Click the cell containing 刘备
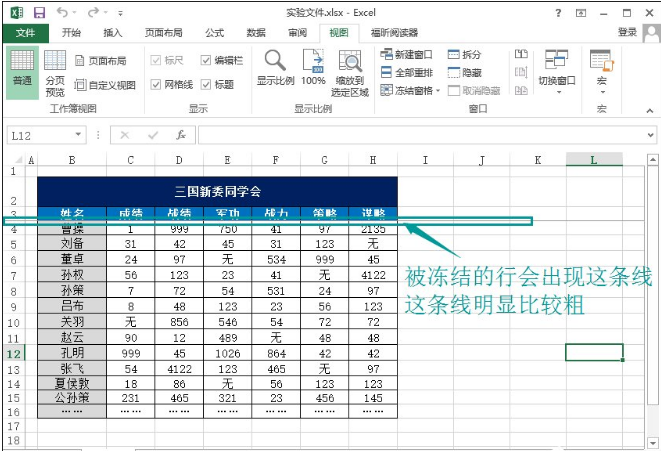The width and height of the screenshot is (661, 451). pos(72,244)
